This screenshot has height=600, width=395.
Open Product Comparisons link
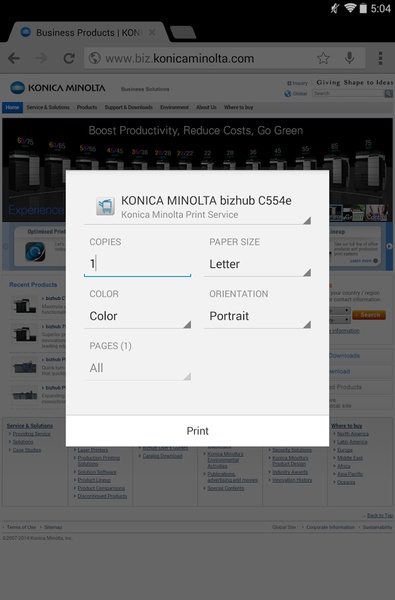tap(101, 488)
